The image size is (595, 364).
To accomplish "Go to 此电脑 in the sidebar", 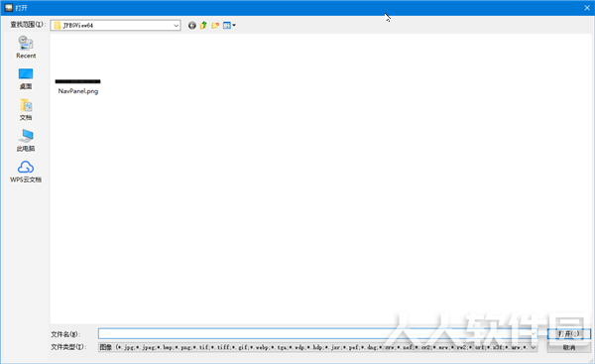I will (26, 141).
